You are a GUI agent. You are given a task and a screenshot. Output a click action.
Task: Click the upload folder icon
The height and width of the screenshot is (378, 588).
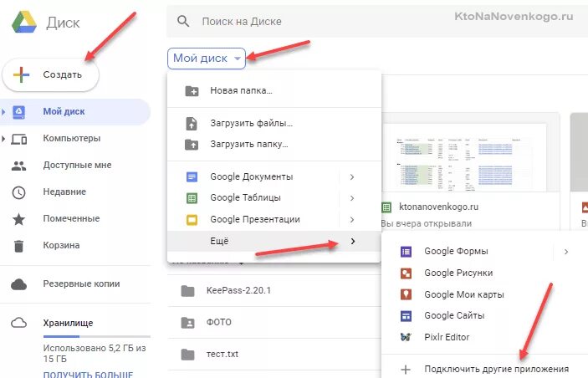192,145
